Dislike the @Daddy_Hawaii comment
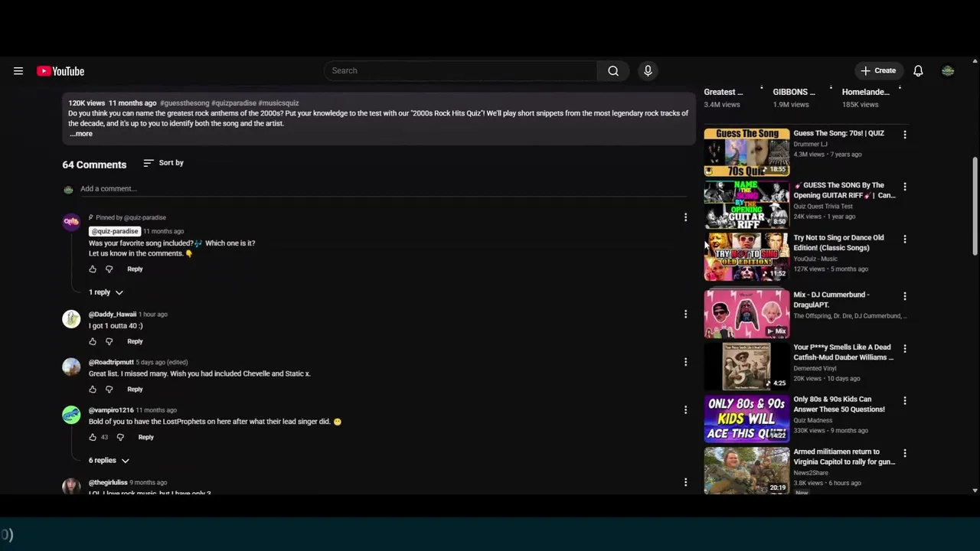Image resolution: width=980 pixels, height=551 pixels. [109, 341]
